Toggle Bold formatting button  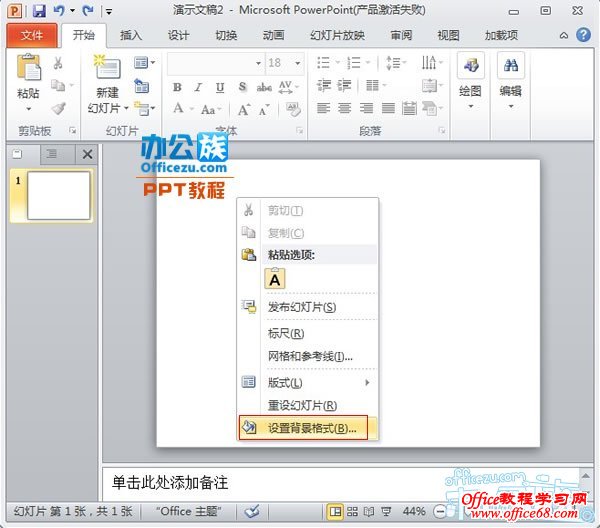(x=178, y=87)
